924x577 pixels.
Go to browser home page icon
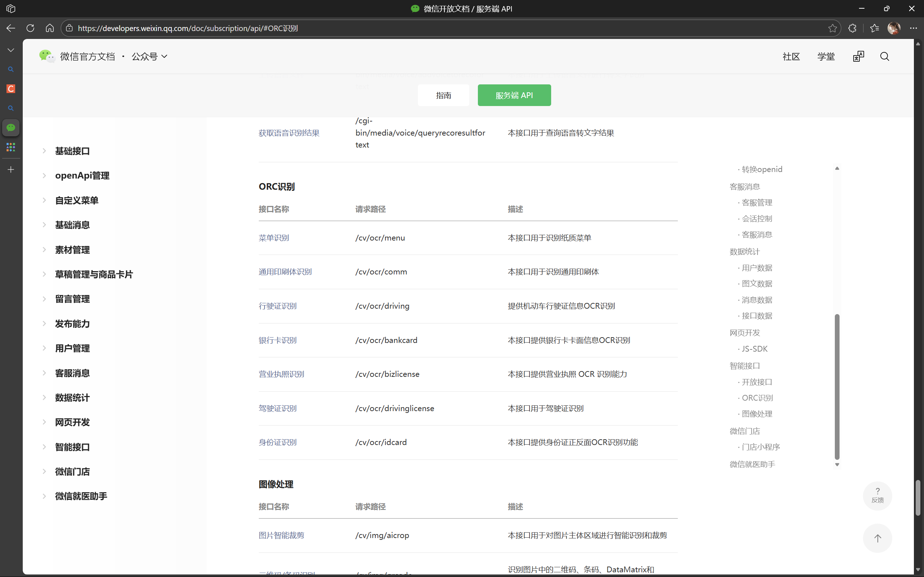pyautogui.click(x=50, y=28)
